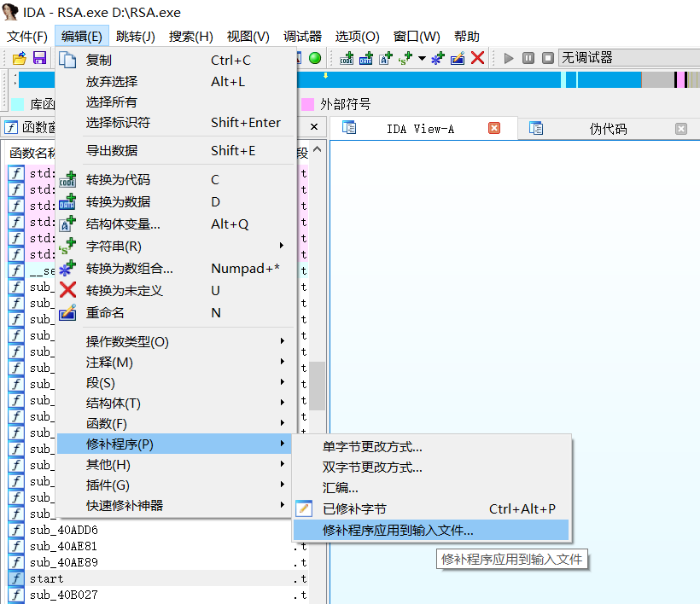Image resolution: width=700 pixels, height=604 pixels.
Task: Click the IDA application icon in the title bar
Action: tap(10, 12)
